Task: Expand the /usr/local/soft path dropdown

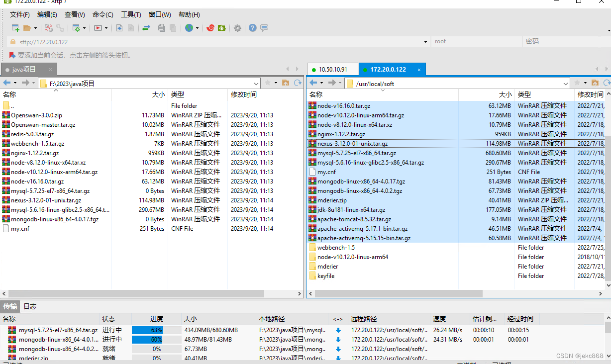Action: point(566,84)
